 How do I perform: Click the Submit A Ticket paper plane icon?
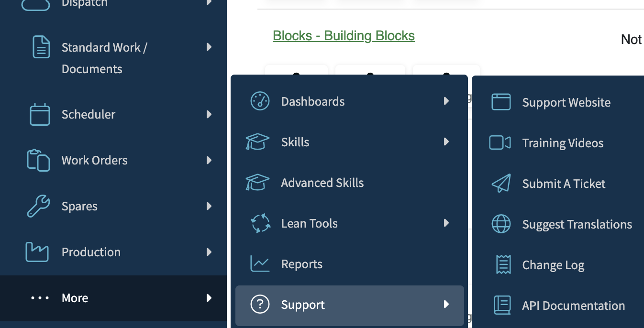click(x=501, y=184)
